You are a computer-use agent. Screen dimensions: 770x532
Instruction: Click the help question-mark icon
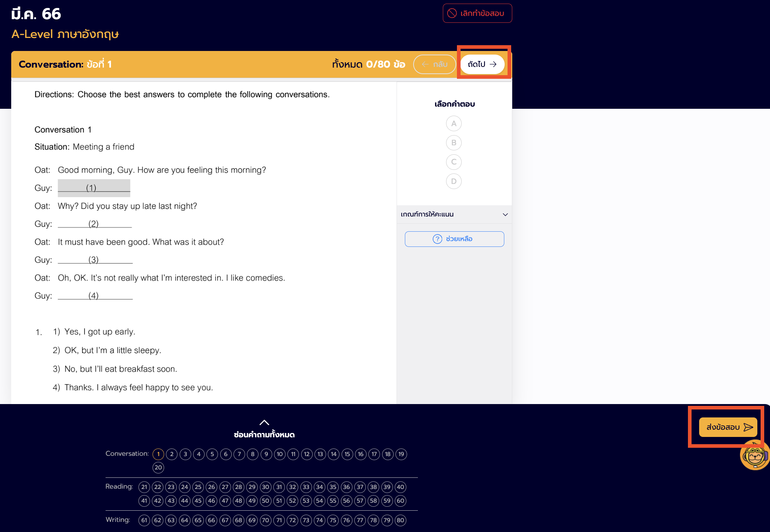pyautogui.click(x=437, y=239)
